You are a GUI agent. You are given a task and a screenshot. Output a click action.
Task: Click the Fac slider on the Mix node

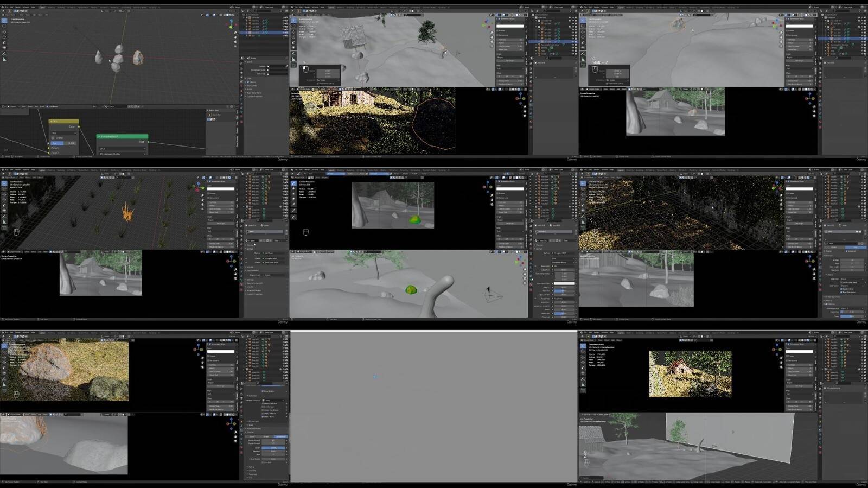64,143
